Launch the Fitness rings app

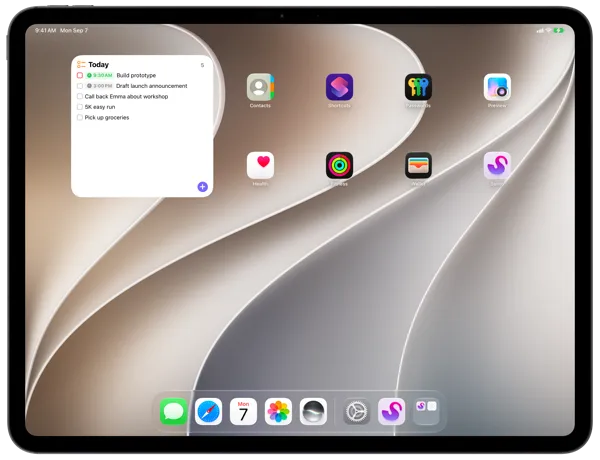click(339, 165)
